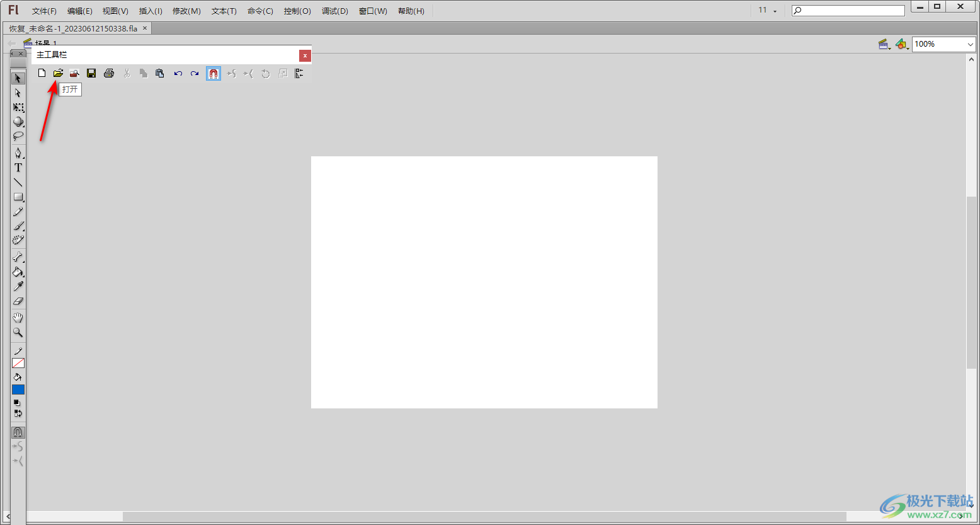Click the Open folder icon in main toolbar
The height and width of the screenshot is (525, 980).
(58, 74)
